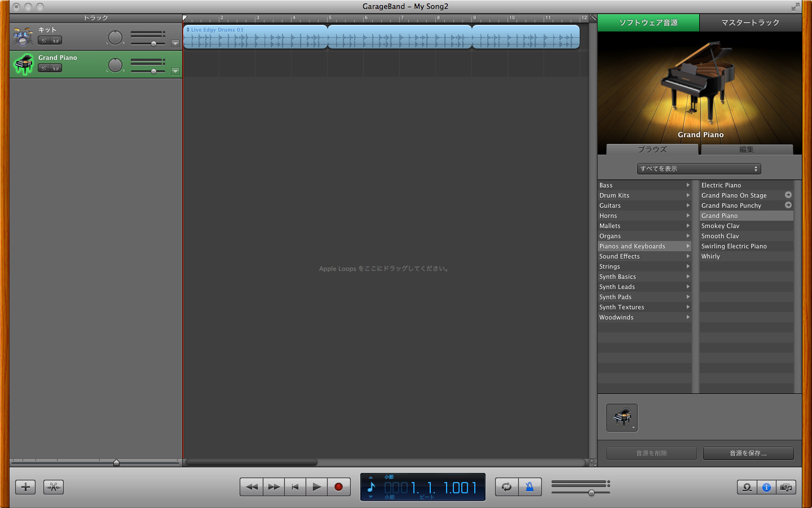This screenshot has width=812, height=508.
Task: Expand the Drum Kits category
Action: point(645,195)
